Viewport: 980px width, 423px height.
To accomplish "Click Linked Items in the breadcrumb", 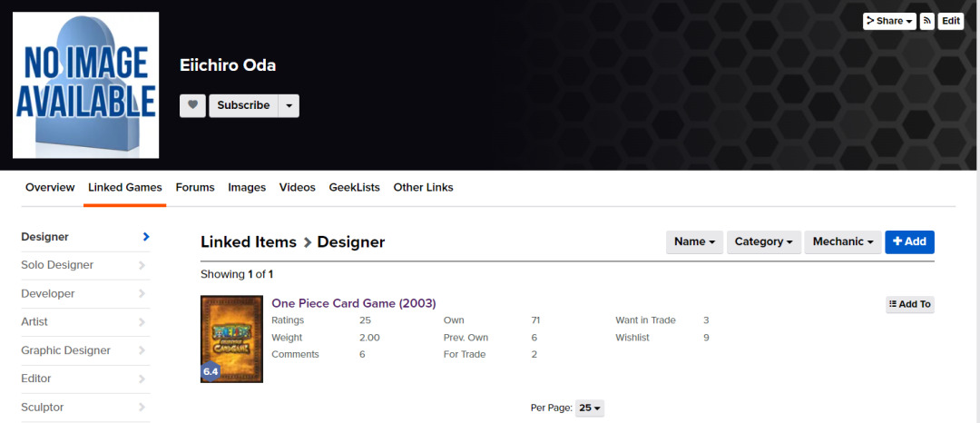I will click(249, 242).
